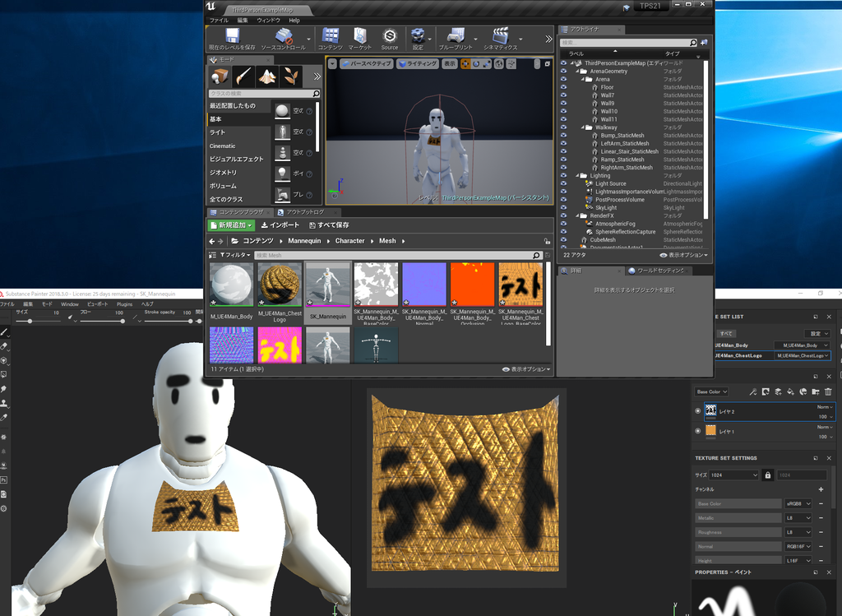Open the sRGB8 format dropdown for Base Color
842x616 pixels.
pos(798,504)
